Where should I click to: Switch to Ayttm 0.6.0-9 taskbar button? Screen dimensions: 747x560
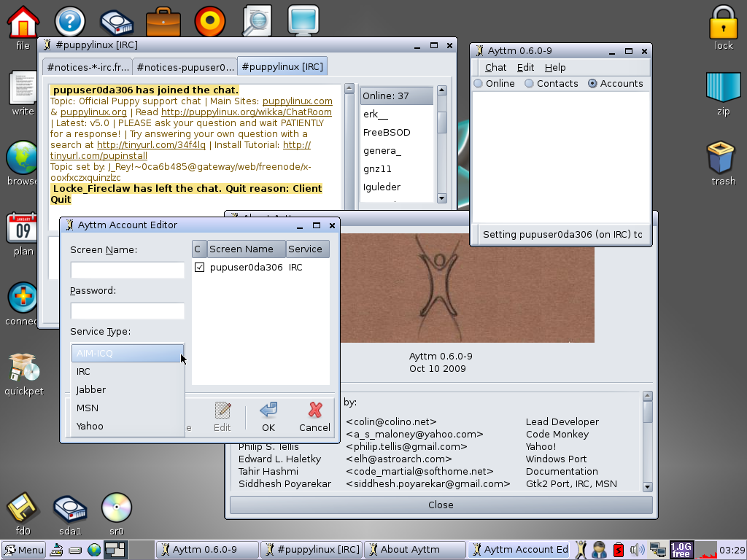point(207,550)
